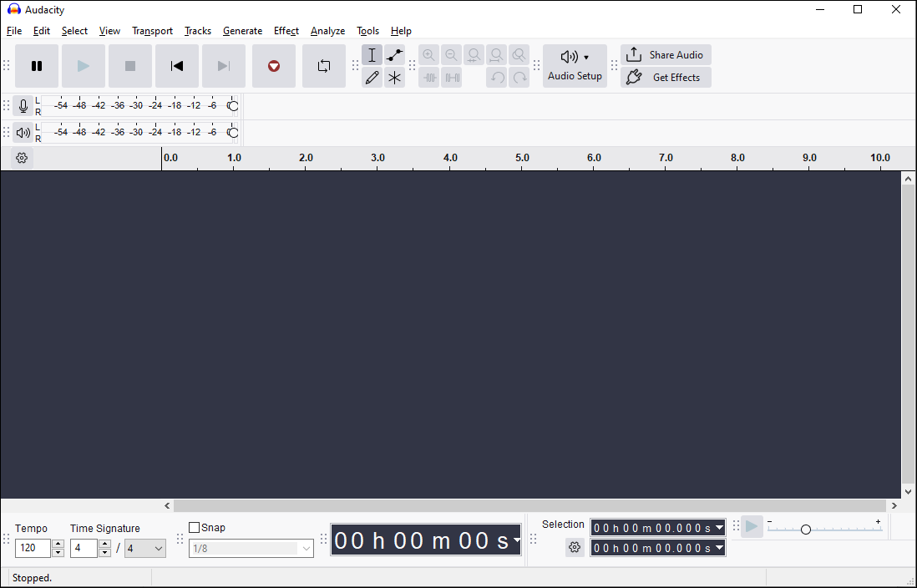This screenshot has width=917, height=588.
Task: Click time signature numerator field
Action: pyautogui.click(x=84, y=548)
